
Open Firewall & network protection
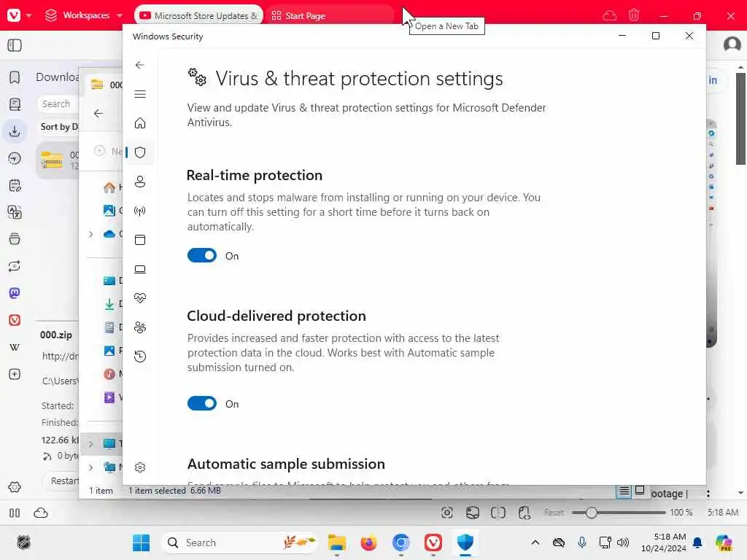[x=139, y=211]
